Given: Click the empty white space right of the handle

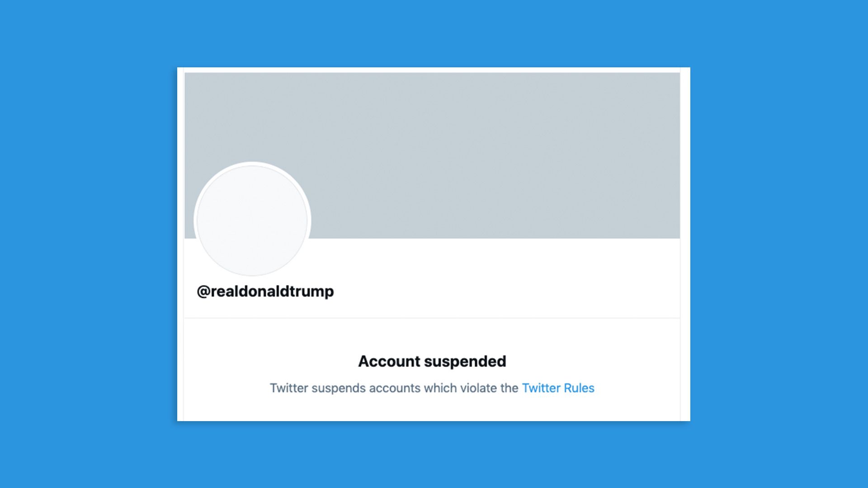Looking at the screenshot, I should click(x=497, y=291).
